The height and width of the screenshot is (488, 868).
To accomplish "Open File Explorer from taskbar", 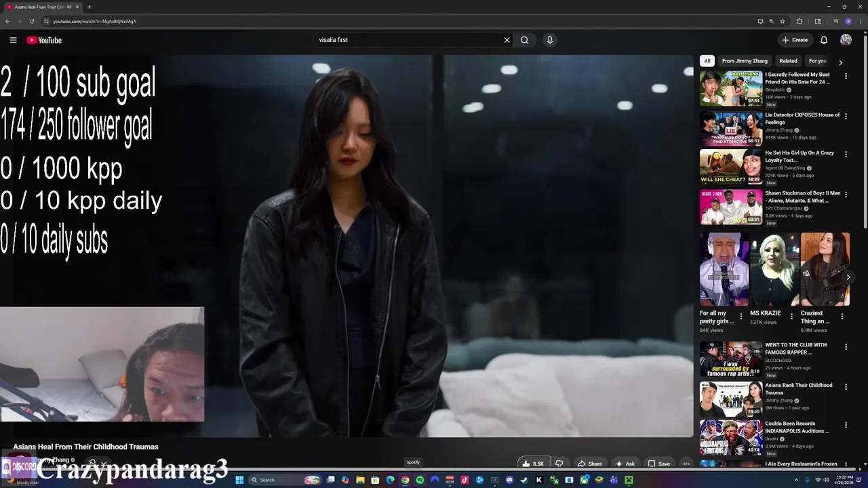I will coord(360,480).
